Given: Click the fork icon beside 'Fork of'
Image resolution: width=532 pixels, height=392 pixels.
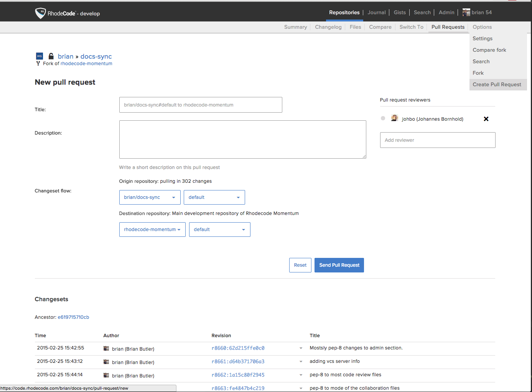Looking at the screenshot, I should click(x=38, y=64).
